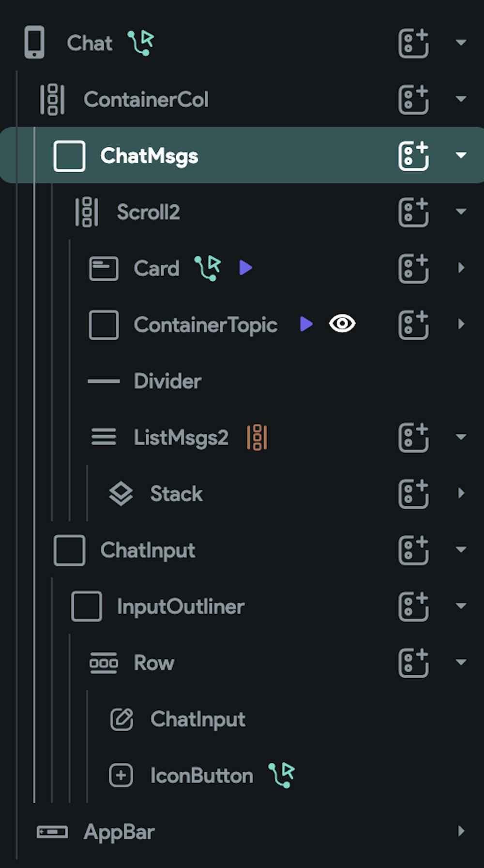
Task: Click add-widget icon on the ChatMsgs row
Action: click(x=413, y=156)
